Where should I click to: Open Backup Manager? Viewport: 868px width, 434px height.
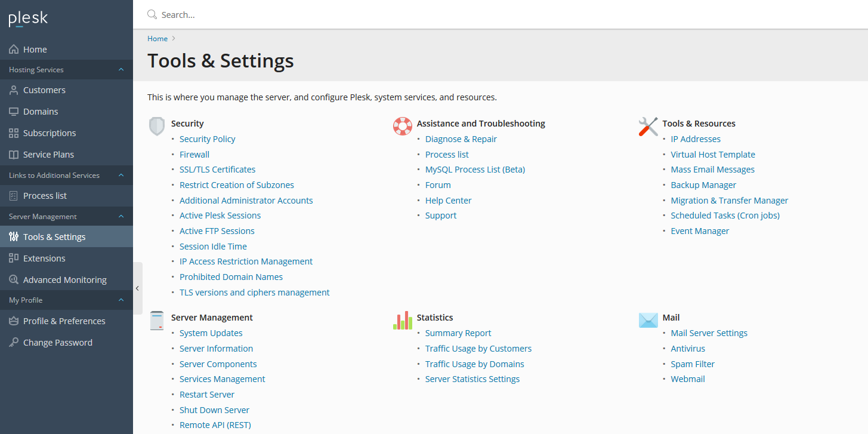click(703, 185)
